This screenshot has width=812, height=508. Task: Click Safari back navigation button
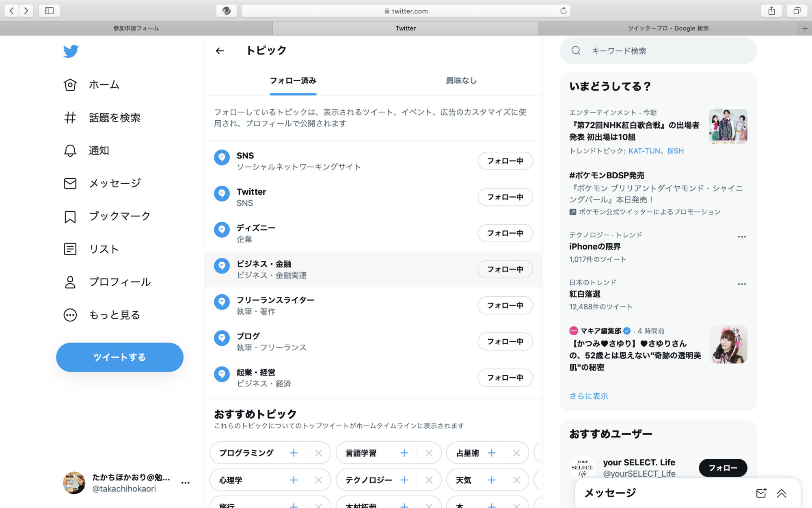12,11
